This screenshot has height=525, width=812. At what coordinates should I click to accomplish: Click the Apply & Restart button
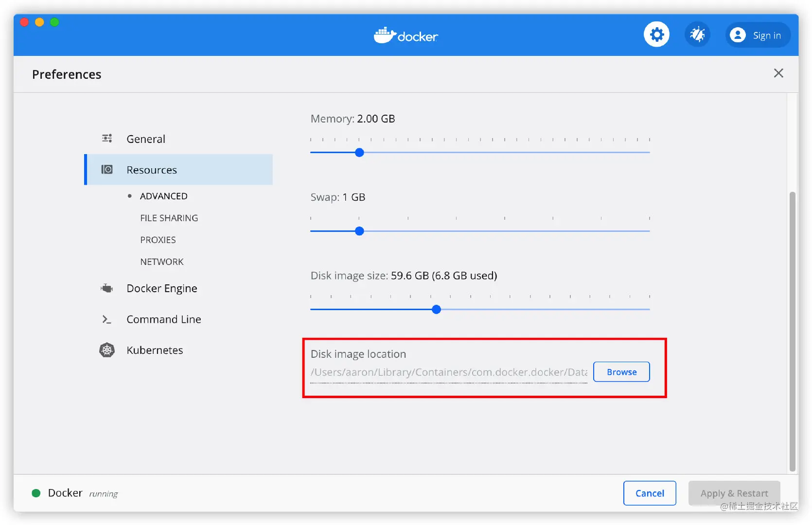coord(734,493)
